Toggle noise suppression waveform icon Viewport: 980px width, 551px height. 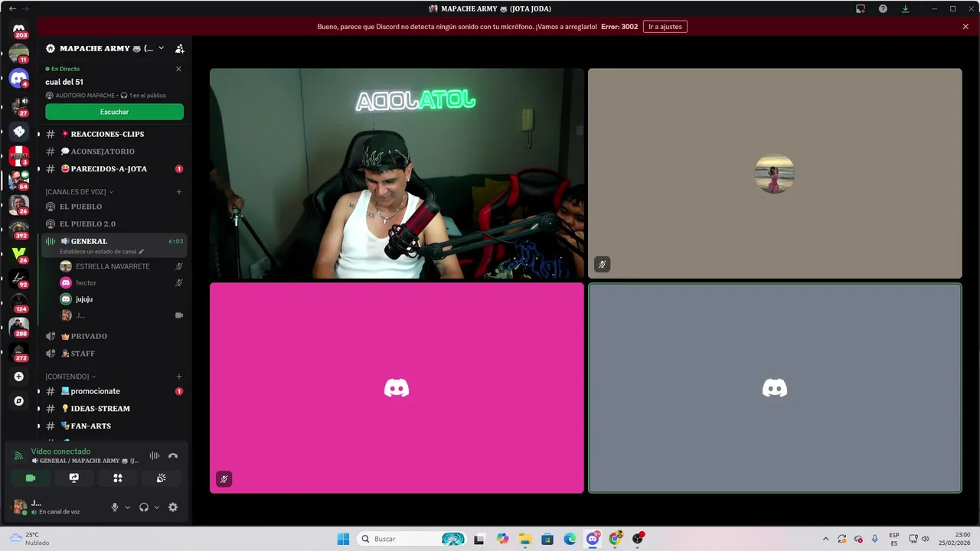click(155, 456)
